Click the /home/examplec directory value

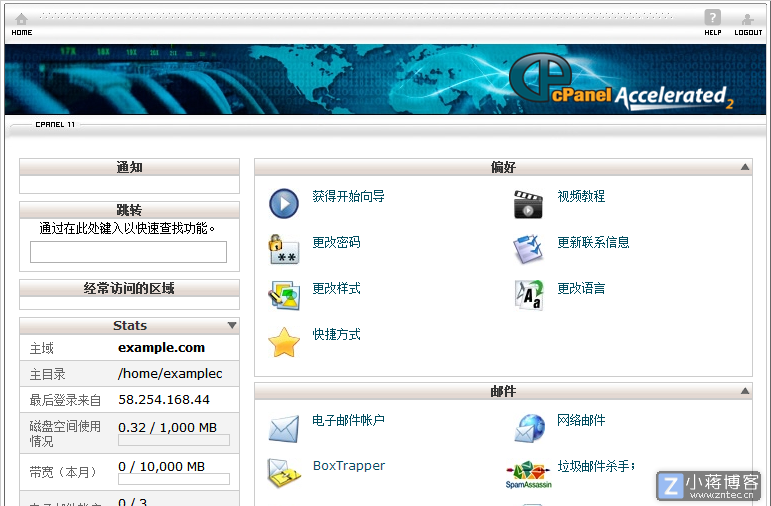[x=170, y=374]
